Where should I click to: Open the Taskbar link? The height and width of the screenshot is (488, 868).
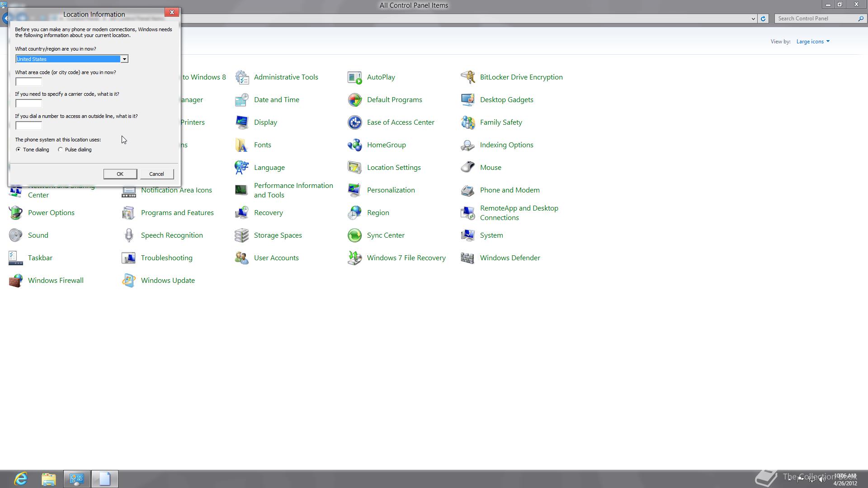pos(40,258)
